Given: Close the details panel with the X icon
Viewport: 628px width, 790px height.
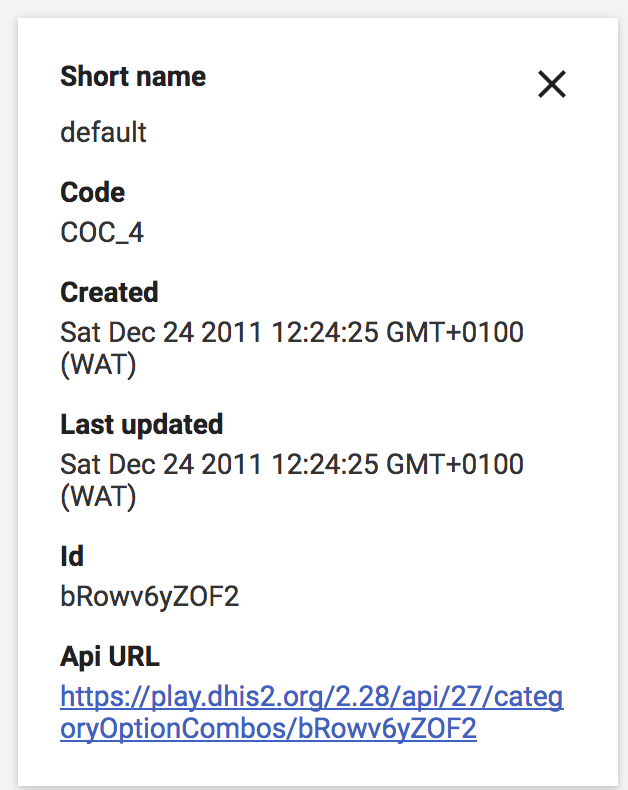Looking at the screenshot, I should click(552, 85).
